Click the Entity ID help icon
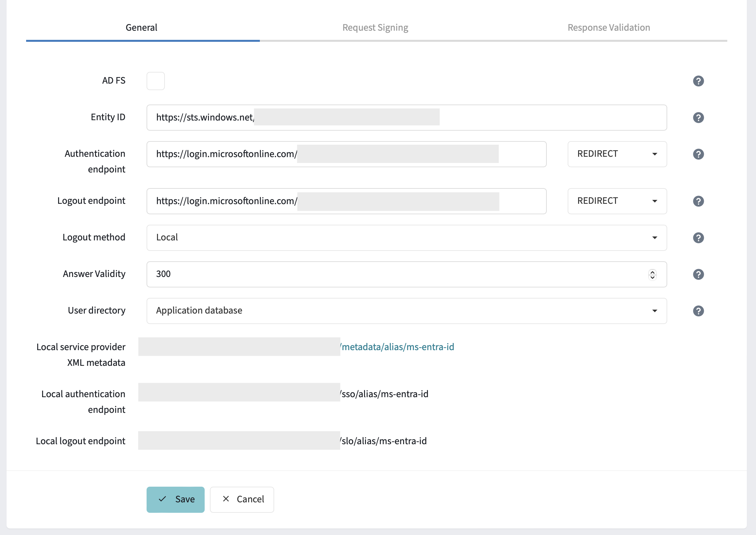Screen dimensions: 756x535 coord(699,118)
